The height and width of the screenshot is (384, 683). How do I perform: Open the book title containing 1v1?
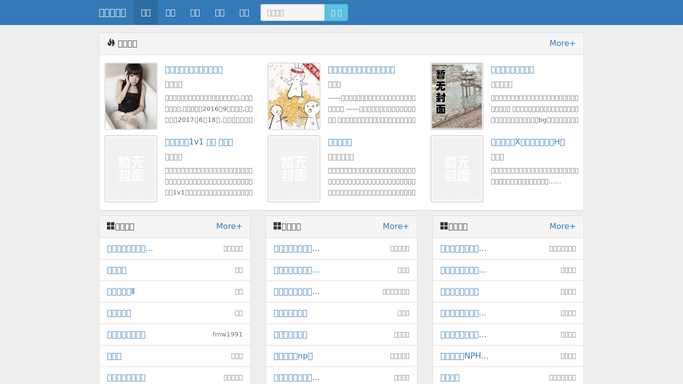[199, 142]
